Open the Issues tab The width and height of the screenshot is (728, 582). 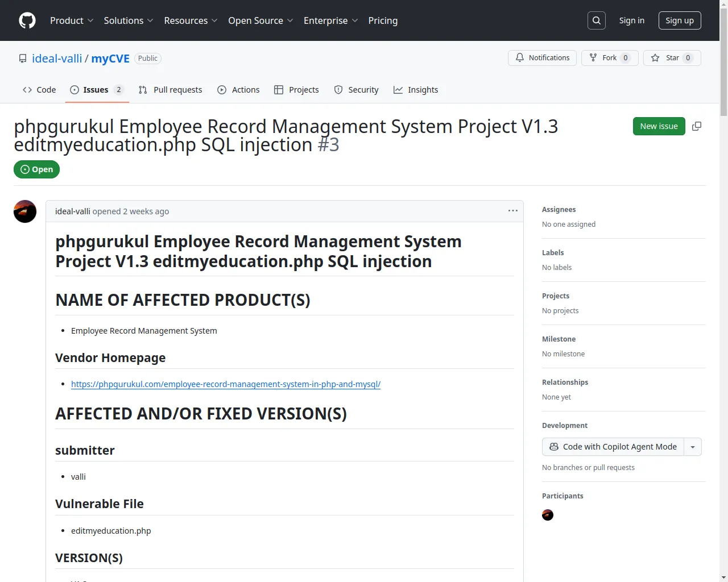[x=97, y=90]
